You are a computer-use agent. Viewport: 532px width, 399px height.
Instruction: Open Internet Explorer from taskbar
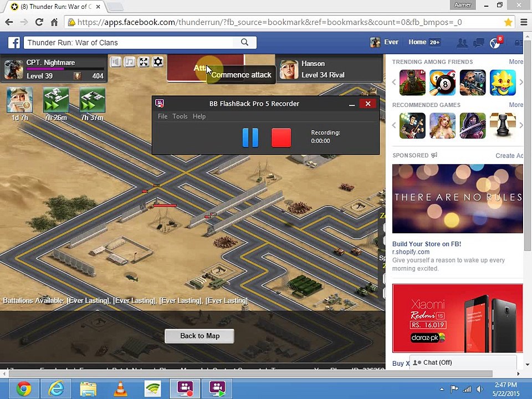(x=55, y=389)
